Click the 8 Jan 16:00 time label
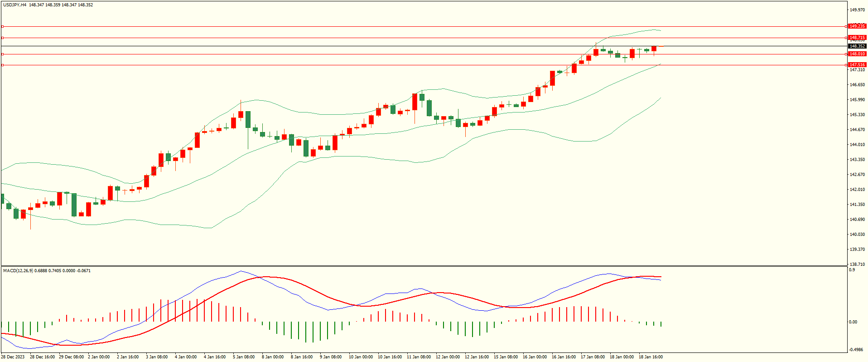Image resolution: width=868 pixels, height=362 pixels. point(302,357)
